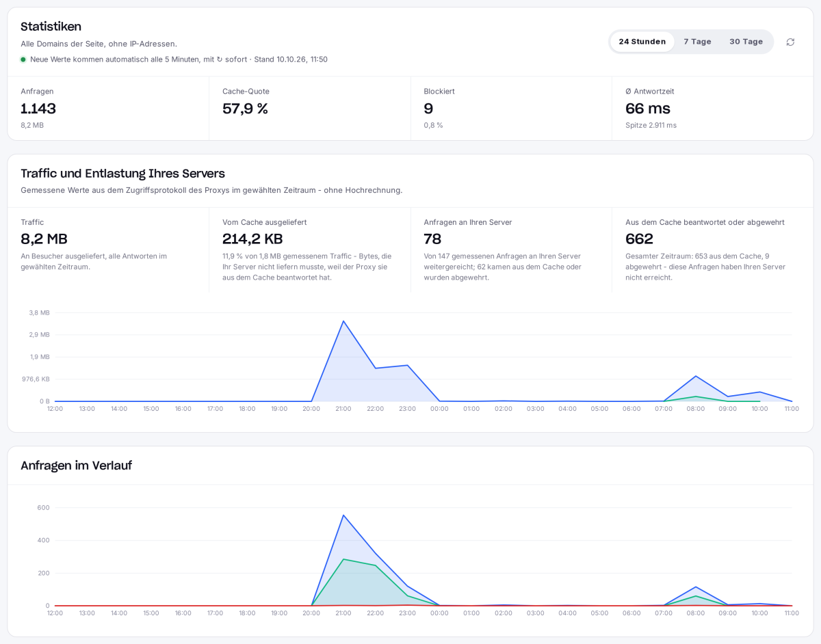
Task: Click the 0,8 % blocked percentage
Action: point(433,125)
